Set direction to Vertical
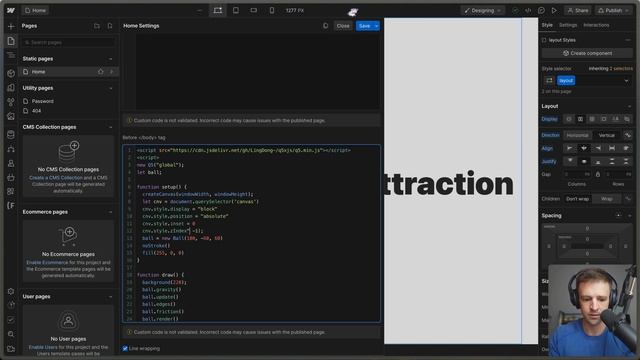Screen dimensions: 640x360 point(607,135)
